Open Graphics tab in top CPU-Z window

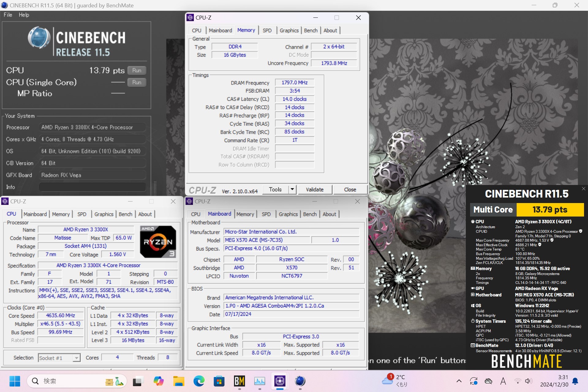click(x=289, y=30)
